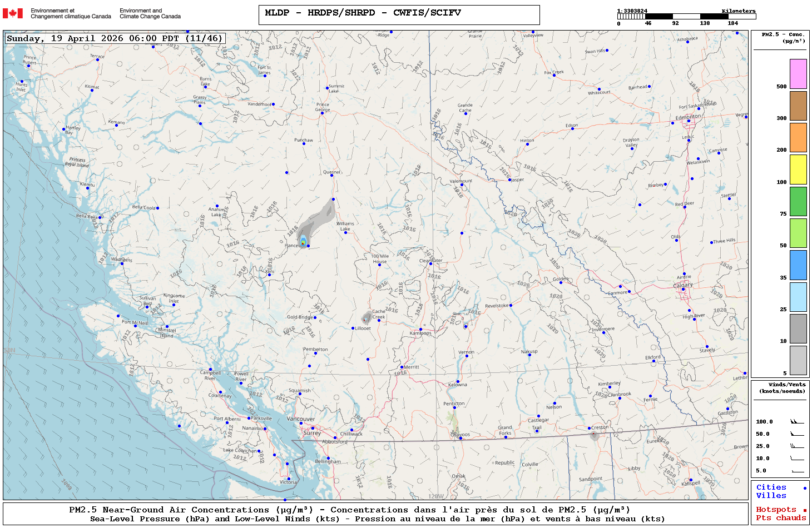Click the MLDP HRDPS/SHRPD title box
The width and height of the screenshot is (812, 528).
pos(399,15)
